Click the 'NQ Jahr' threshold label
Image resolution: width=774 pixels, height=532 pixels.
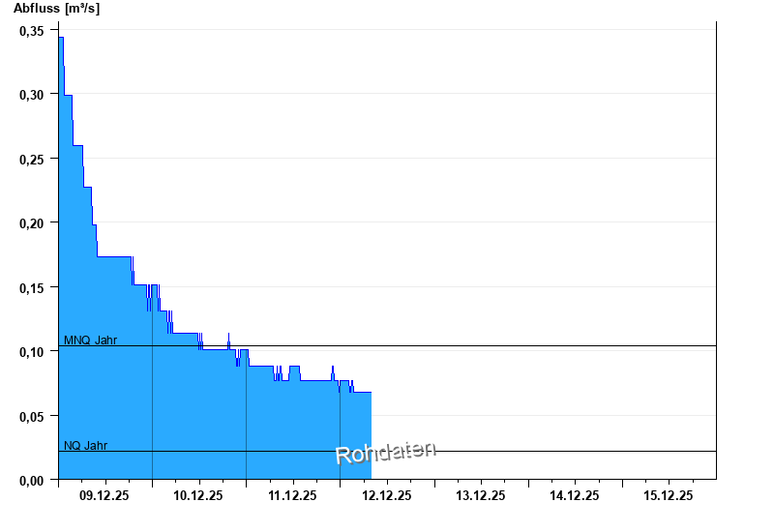click(85, 445)
